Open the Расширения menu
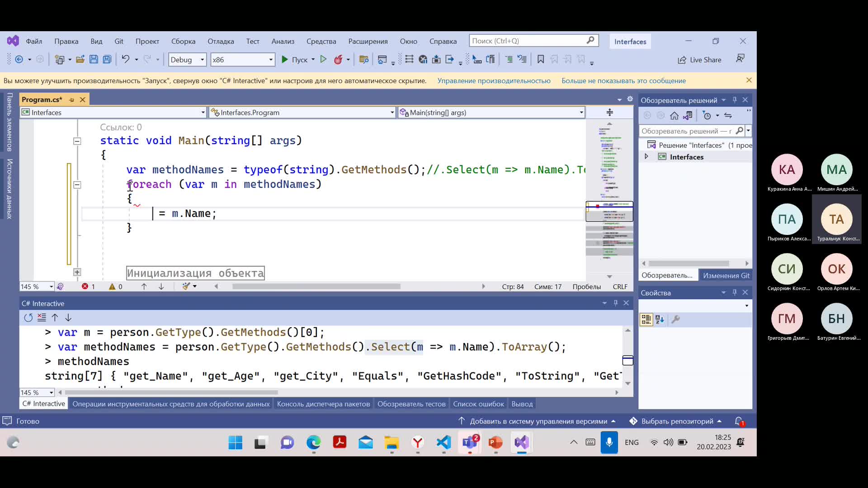The height and width of the screenshot is (488, 868). coord(368,41)
